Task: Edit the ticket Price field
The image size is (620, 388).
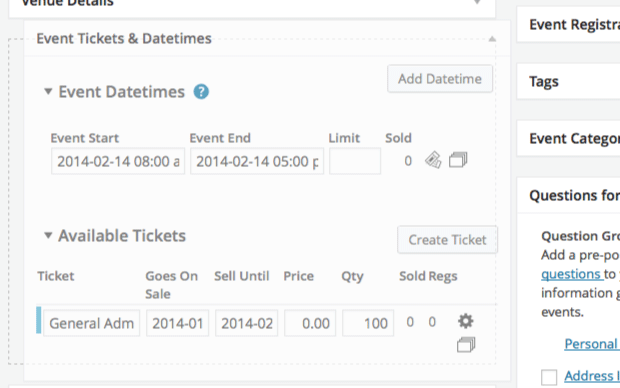Action: [x=310, y=323]
